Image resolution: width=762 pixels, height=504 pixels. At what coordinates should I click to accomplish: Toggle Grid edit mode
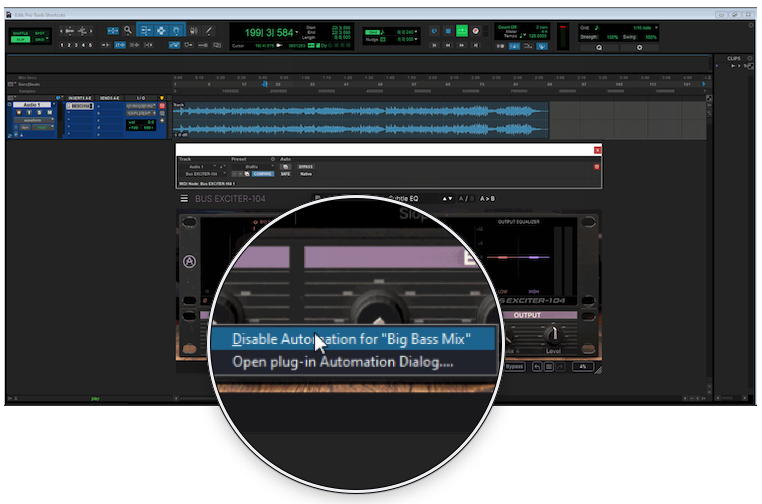pyautogui.click(x=39, y=39)
